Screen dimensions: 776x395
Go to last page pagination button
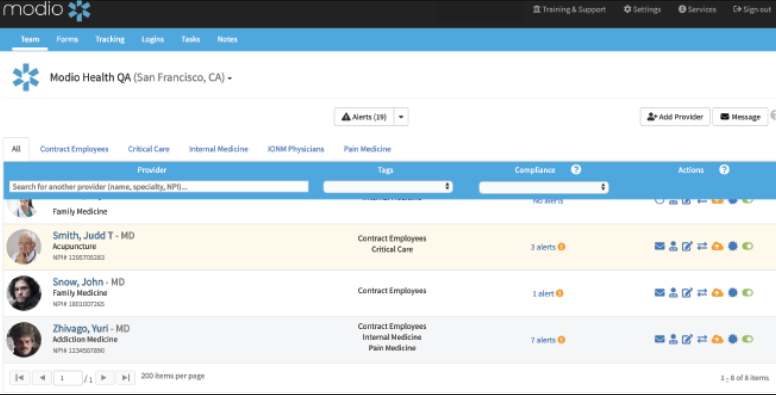click(126, 378)
